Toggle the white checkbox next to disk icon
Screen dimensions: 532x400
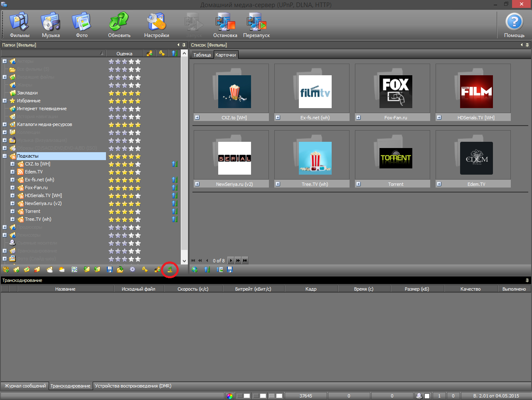pyautogui.click(x=427, y=396)
